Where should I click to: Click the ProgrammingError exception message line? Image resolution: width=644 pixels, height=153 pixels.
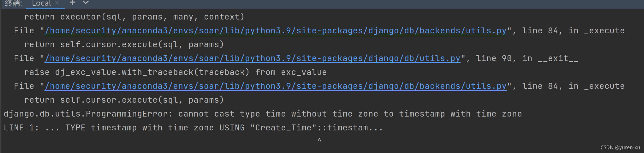point(262,113)
